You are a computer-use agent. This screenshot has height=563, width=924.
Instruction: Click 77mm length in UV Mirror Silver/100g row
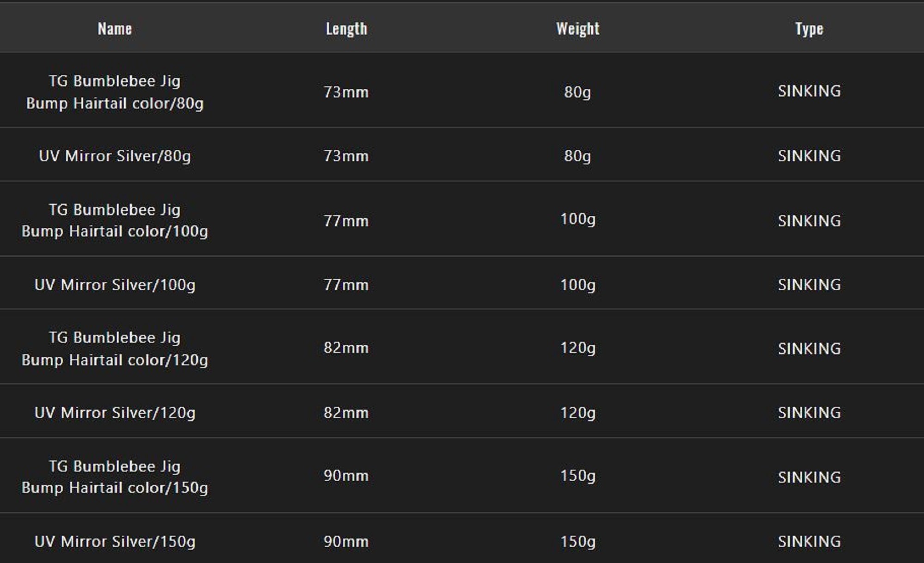point(346,285)
